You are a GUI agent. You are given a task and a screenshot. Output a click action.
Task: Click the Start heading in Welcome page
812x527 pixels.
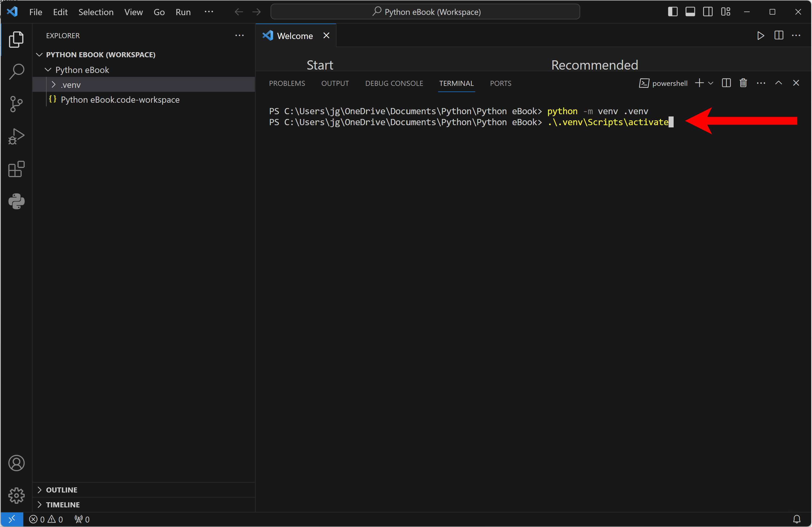tap(320, 65)
